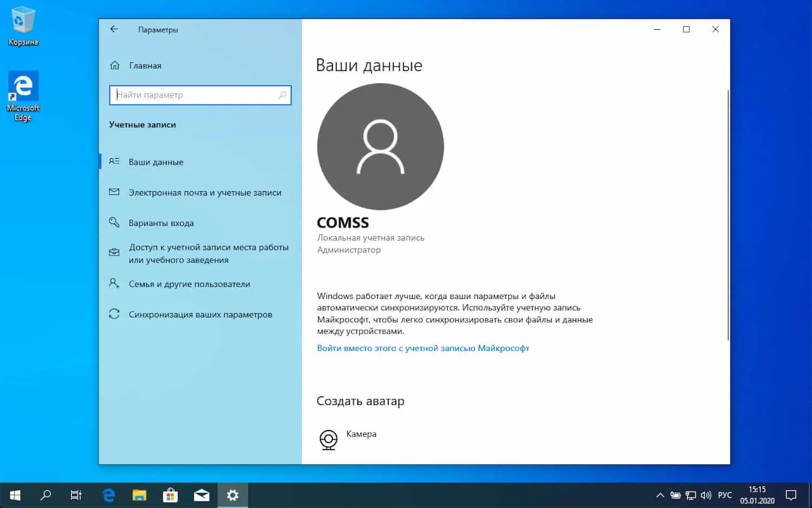Click the Администратор label
This screenshot has height=508, width=812.
pyautogui.click(x=349, y=250)
